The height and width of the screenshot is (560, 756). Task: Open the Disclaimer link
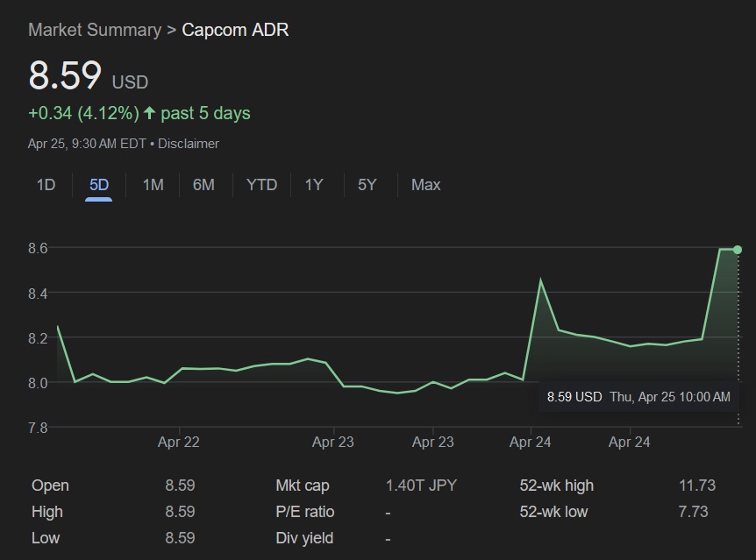point(189,143)
